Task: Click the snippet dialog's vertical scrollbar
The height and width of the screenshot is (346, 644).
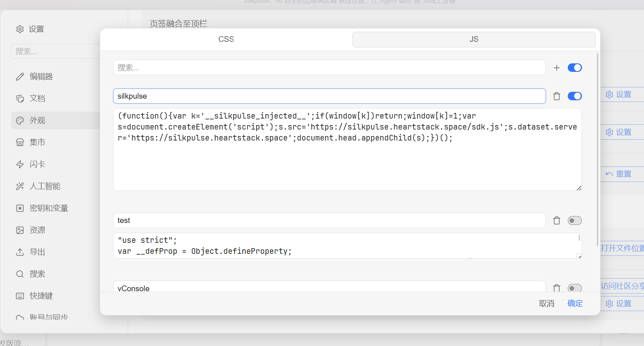Action: (597, 149)
